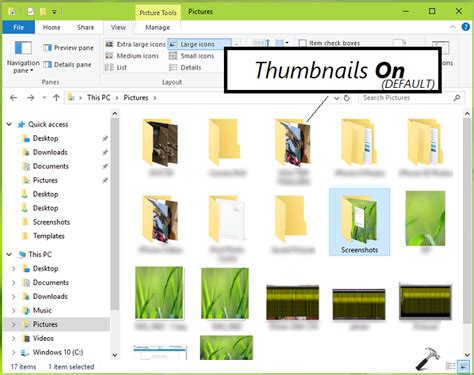Open the address bar history dropdown
Screen dimensions: 474x375
(x=337, y=98)
